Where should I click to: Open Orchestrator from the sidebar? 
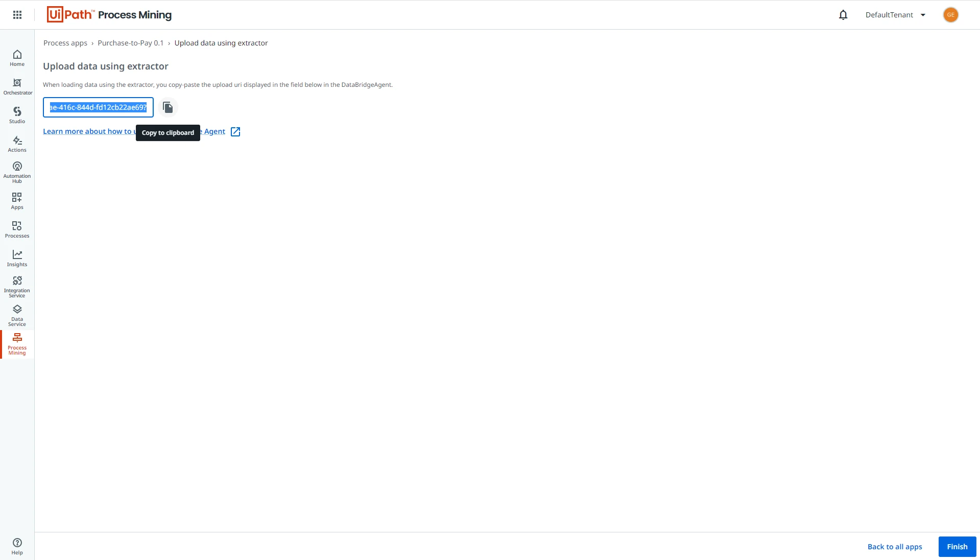click(17, 87)
